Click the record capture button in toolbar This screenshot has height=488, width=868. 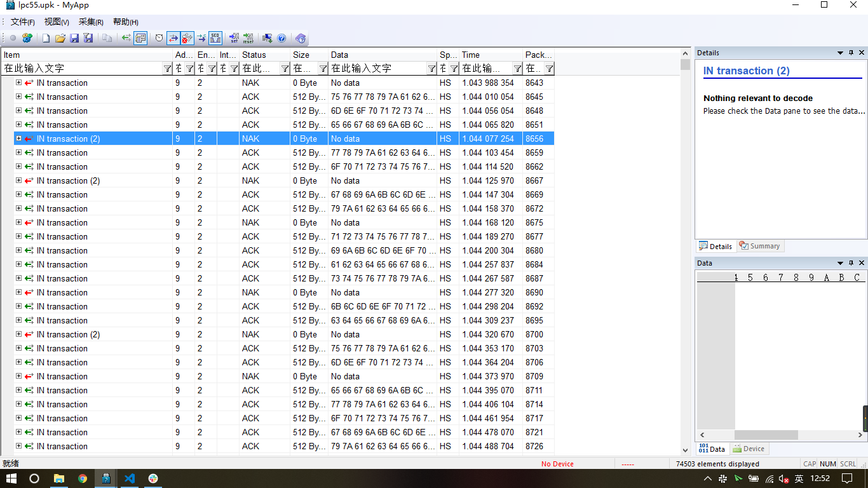(x=13, y=38)
